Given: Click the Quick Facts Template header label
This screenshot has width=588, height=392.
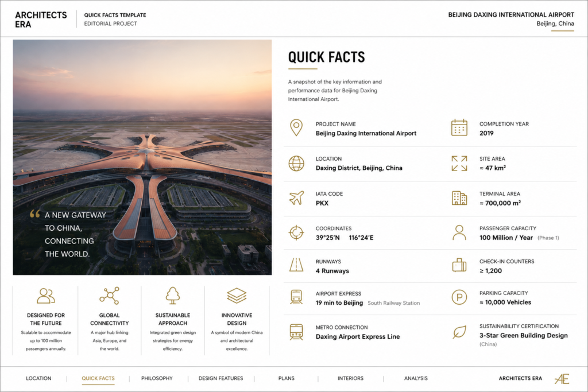Looking at the screenshot, I should [115, 15].
